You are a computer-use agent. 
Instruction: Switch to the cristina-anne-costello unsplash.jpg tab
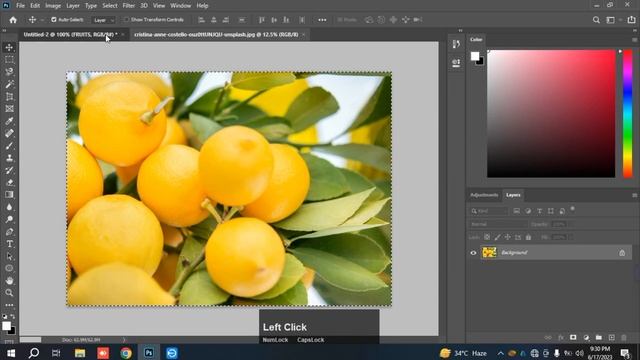click(216, 35)
